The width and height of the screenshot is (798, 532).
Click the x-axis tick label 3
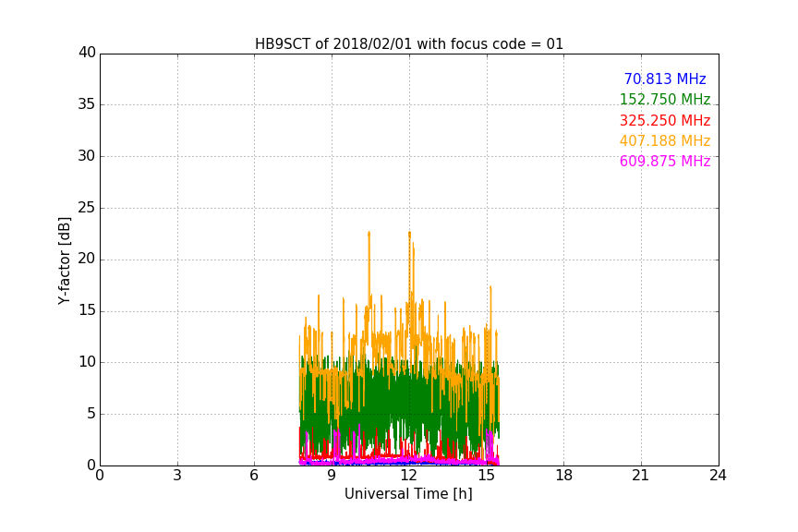pyautogui.click(x=177, y=476)
